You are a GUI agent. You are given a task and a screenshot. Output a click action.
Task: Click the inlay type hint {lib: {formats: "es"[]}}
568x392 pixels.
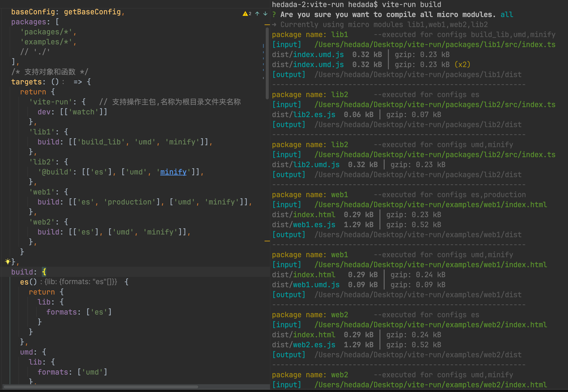click(x=81, y=282)
